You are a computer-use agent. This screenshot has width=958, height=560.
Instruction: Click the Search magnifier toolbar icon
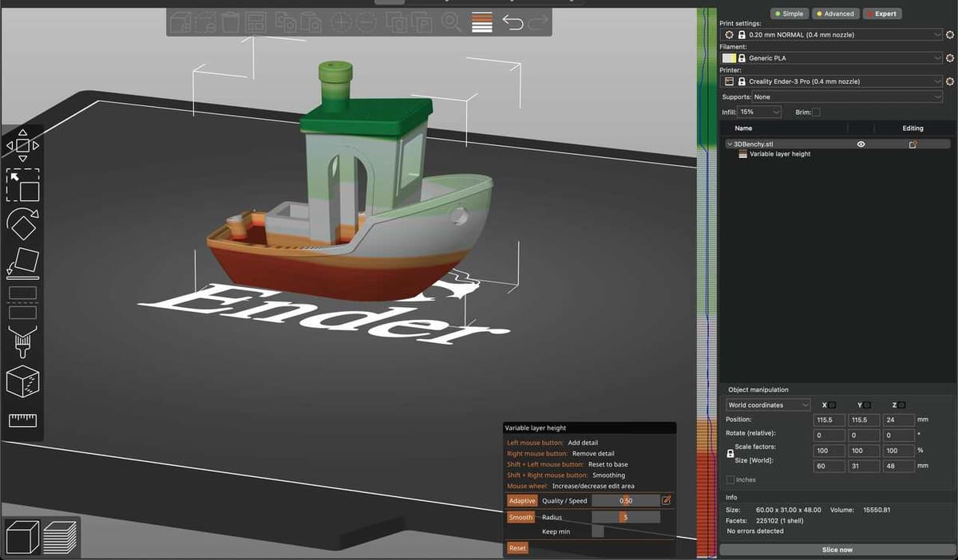coord(452,22)
